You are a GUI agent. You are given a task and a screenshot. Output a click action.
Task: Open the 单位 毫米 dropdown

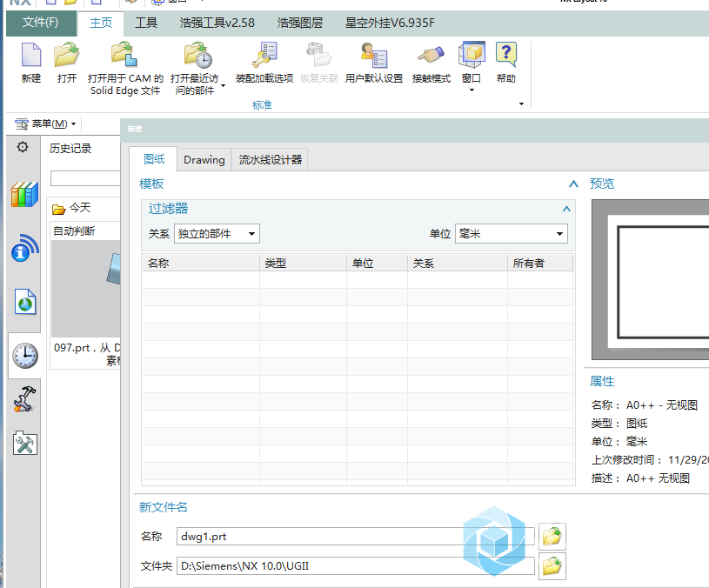[x=512, y=234]
